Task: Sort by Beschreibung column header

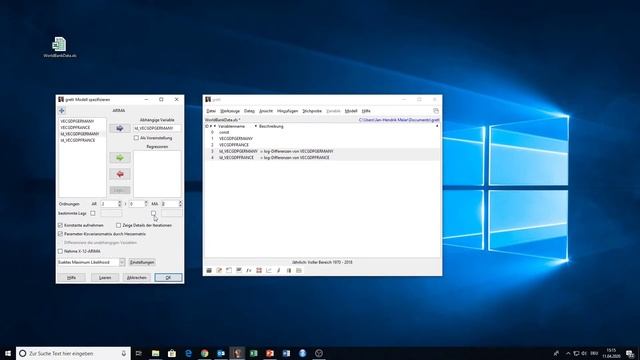Action: click(271, 127)
